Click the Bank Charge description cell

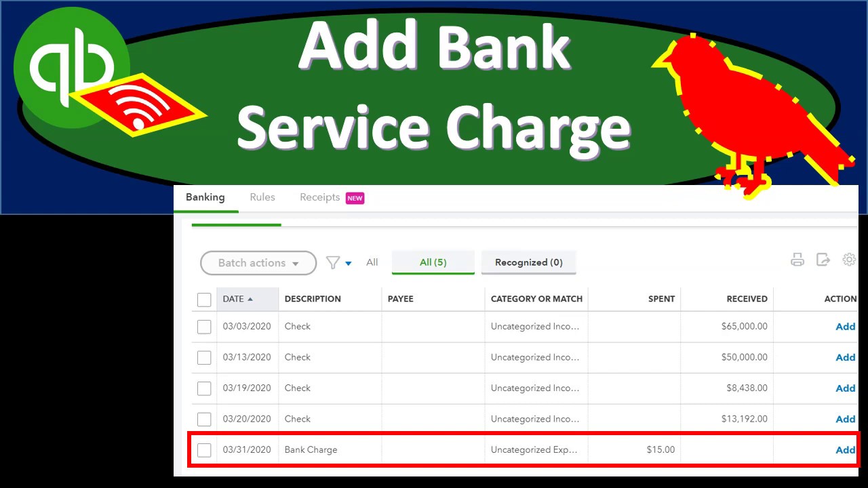pos(311,449)
